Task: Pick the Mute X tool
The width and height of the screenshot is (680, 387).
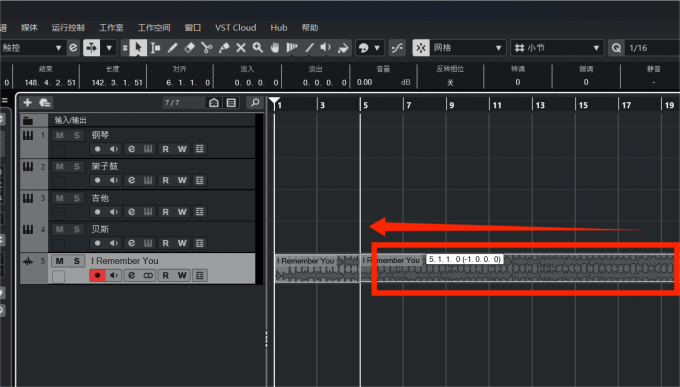Action: coord(241,48)
